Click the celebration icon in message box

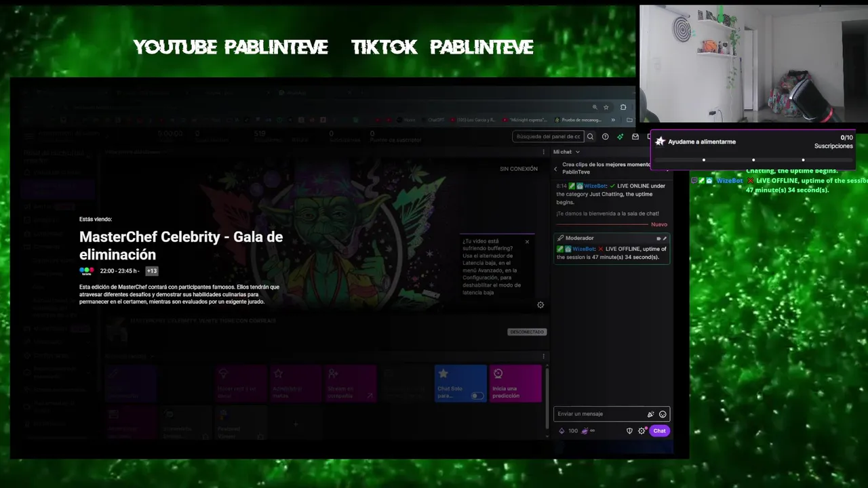point(651,414)
